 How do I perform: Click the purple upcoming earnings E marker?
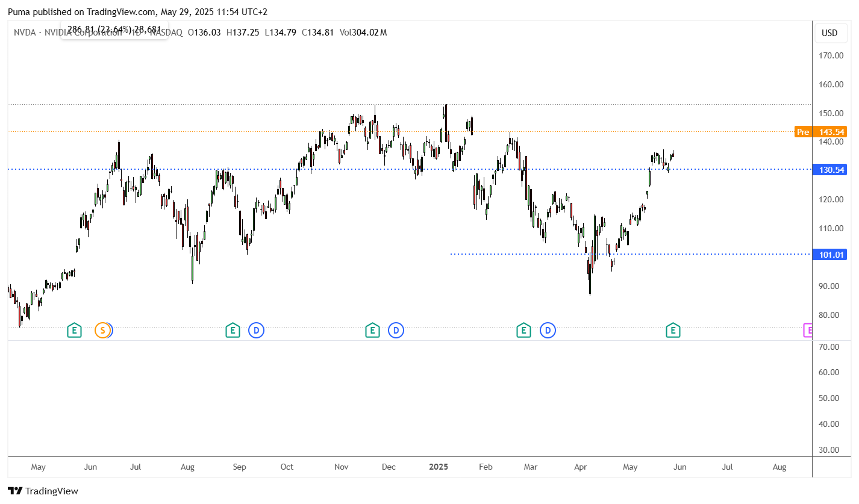click(808, 330)
